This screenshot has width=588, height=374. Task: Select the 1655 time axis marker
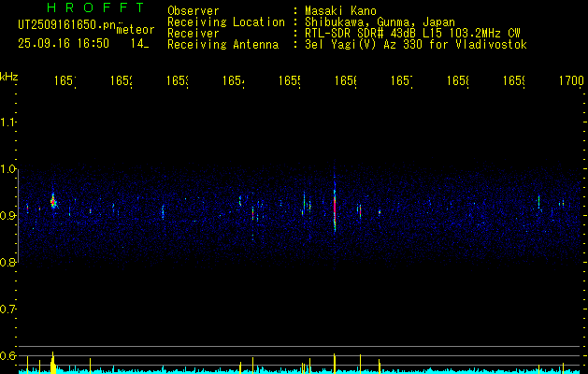click(290, 81)
